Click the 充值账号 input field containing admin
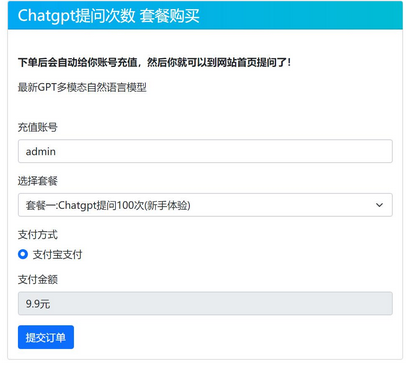415x365 pixels. pos(205,151)
